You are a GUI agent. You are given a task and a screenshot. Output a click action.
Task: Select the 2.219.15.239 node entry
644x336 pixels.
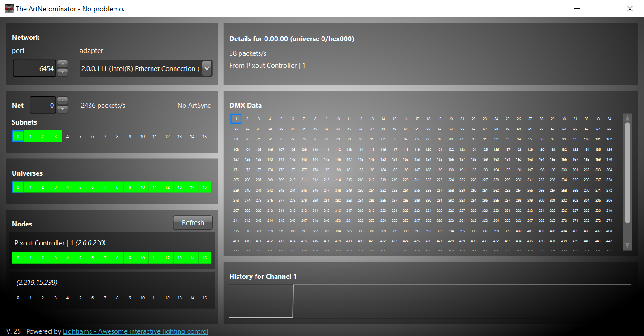[37, 283]
